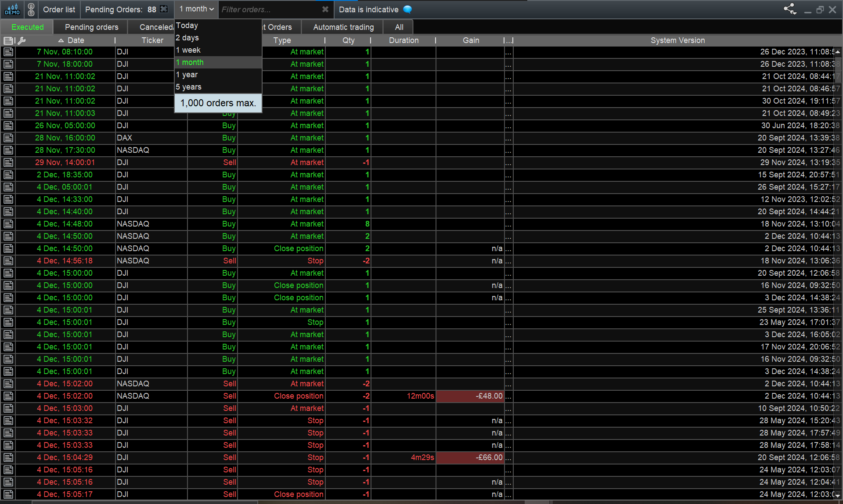The width and height of the screenshot is (843, 504).
Task: Click the Pending Orders cancel icon
Action: coord(164,9)
